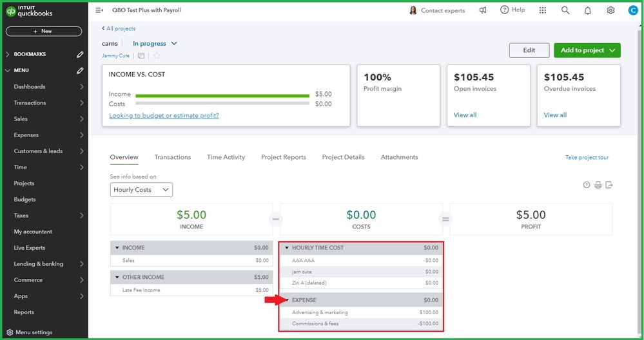Open the Help question mark icon
Screen dimensions: 644x340
tap(504, 10)
